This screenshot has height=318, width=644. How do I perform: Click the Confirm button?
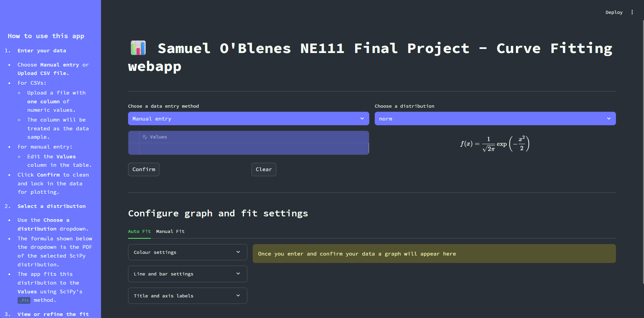143,169
